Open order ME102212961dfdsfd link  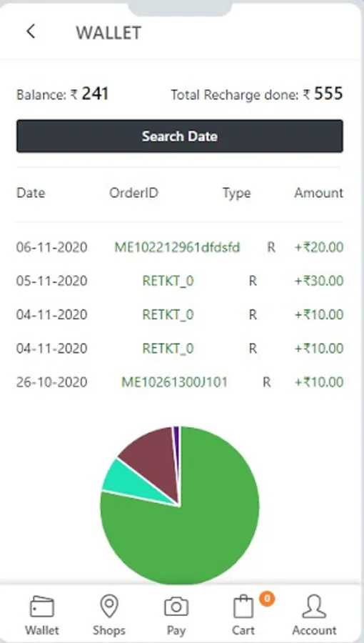coord(177,247)
